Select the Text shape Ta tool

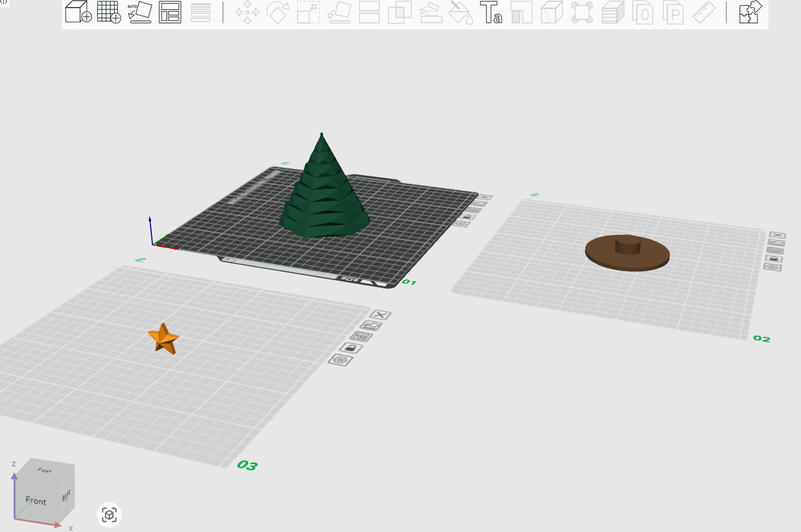(x=491, y=12)
